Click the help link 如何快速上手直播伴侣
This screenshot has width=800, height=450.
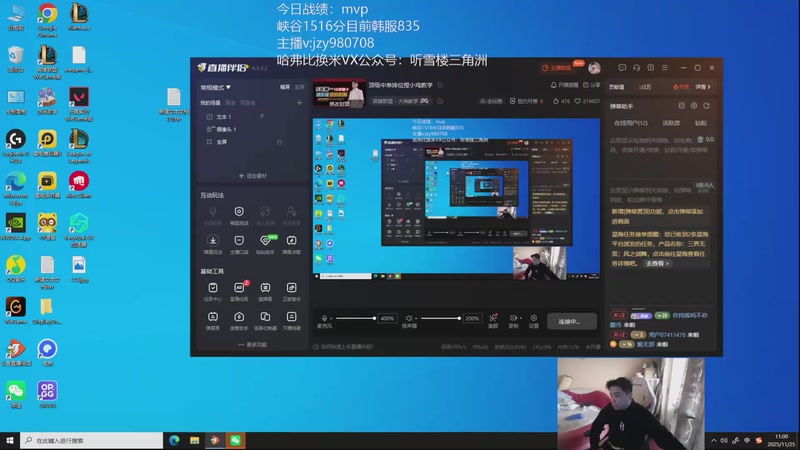pyautogui.click(x=343, y=347)
